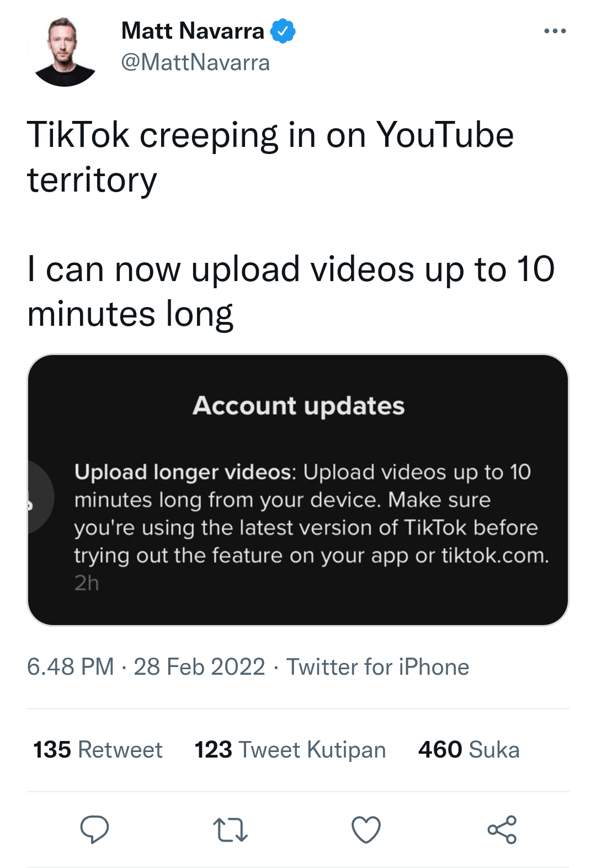Open the Twitter for iPhone source label

click(x=377, y=667)
